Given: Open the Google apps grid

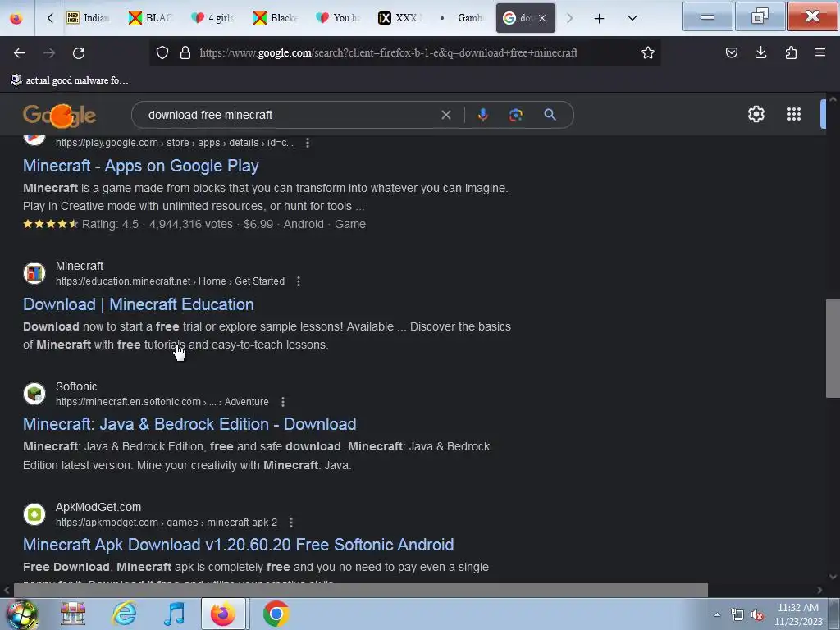Looking at the screenshot, I should click(x=794, y=114).
